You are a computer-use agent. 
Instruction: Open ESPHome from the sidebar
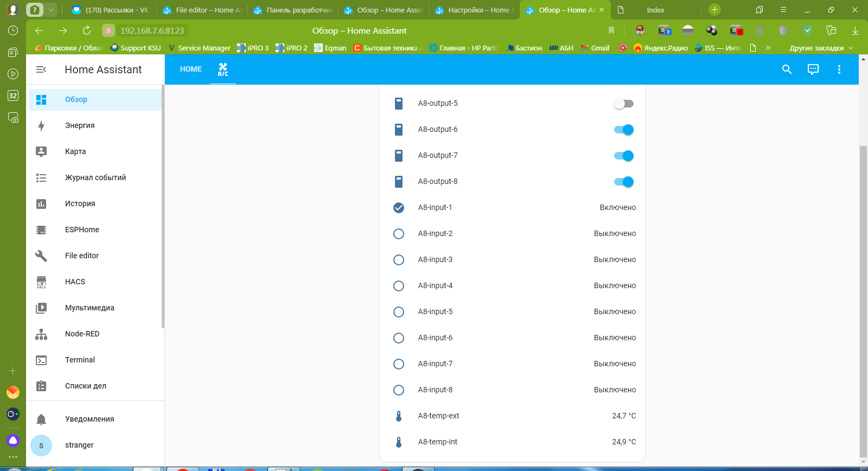82,230
